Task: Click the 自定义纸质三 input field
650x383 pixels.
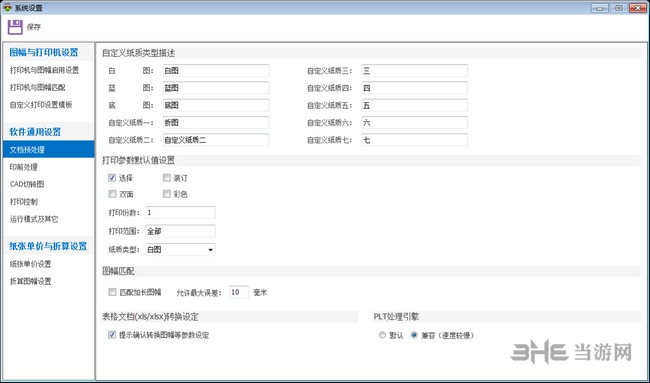Action: point(415,70)
